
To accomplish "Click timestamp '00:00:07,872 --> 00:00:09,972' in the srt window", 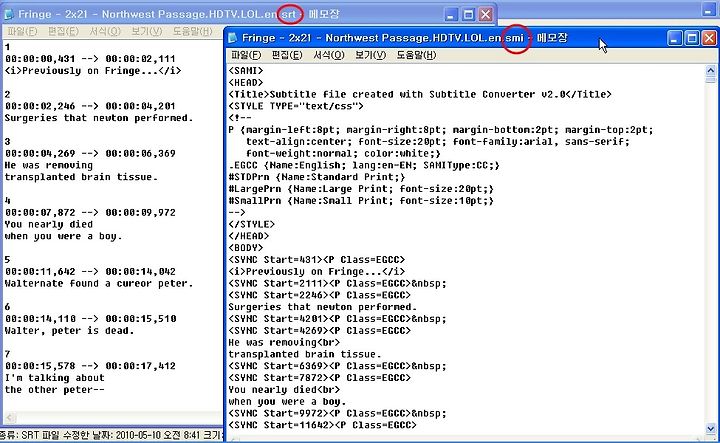I will pos(90,213).
